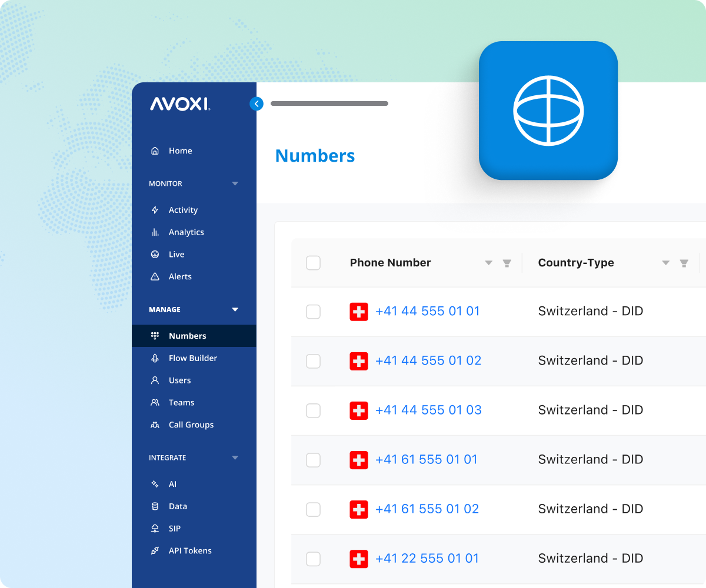
Task: Click the SIP icon in sidebar
Action: 155,529
